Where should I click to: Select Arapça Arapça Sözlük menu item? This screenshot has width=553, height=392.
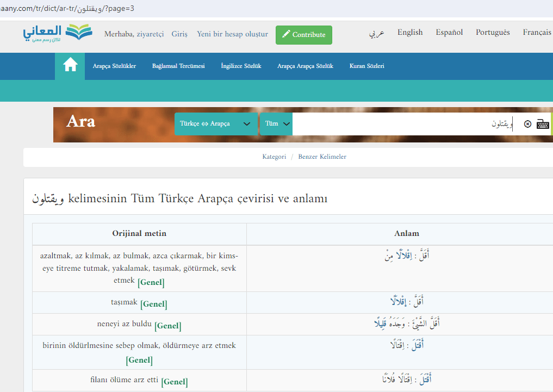305,66
